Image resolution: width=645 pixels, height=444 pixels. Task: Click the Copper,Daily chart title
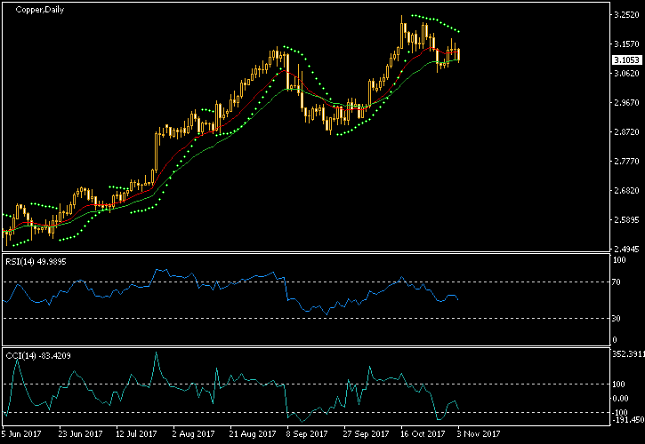[39, 9]
